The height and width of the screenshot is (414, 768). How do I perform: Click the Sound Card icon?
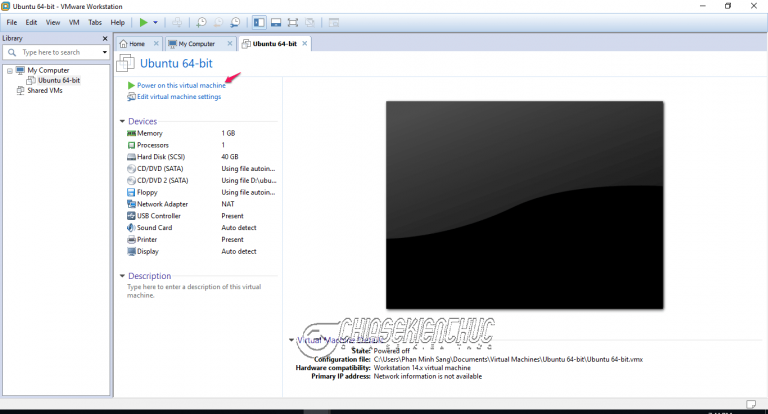[131, 227]
